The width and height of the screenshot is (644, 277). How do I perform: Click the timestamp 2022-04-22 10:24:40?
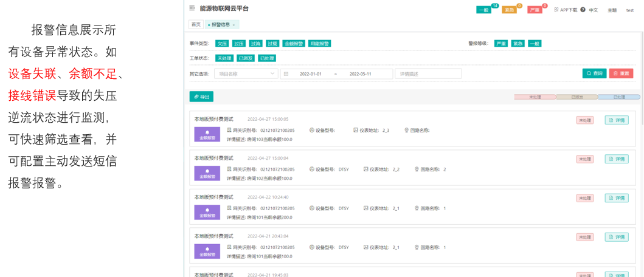click(x=268, y=197)
